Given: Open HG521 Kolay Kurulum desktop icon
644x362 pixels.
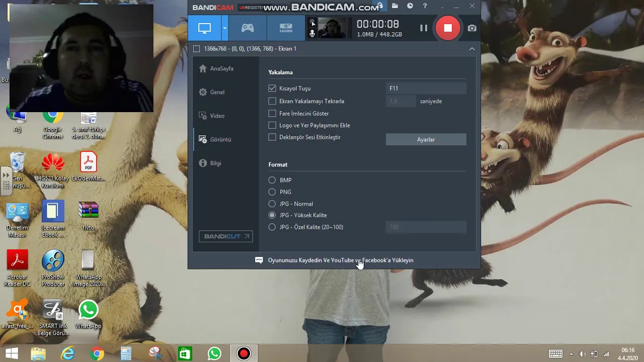Looking at the screenshot, I should [x=53, y=171].
